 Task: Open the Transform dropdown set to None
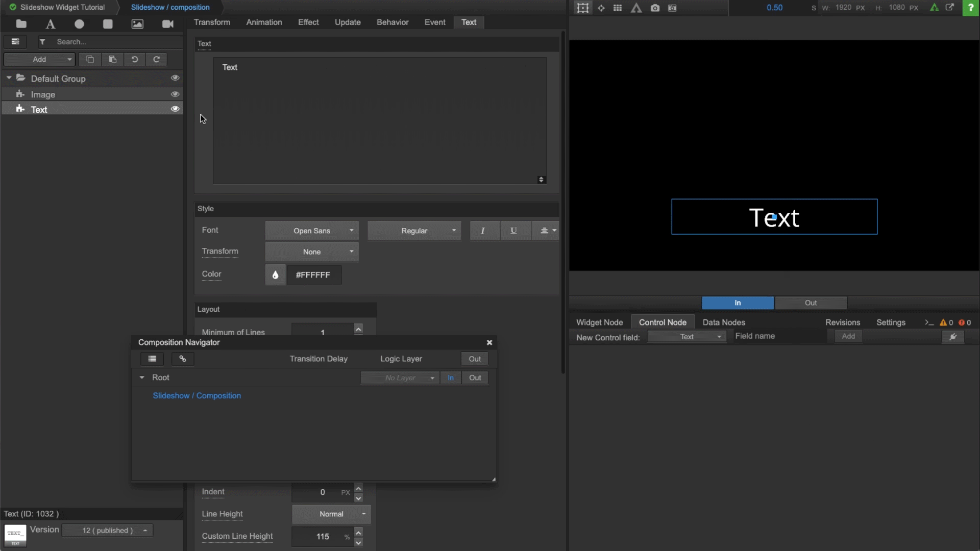312,252
